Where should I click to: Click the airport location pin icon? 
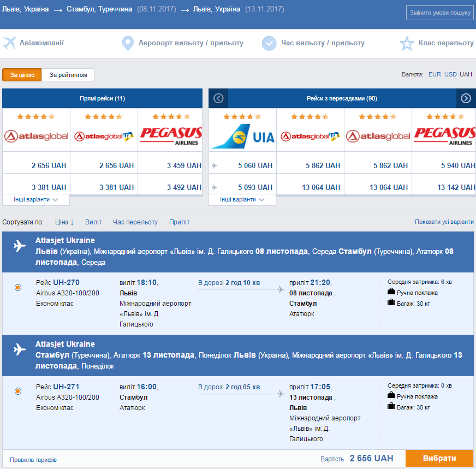128,44
